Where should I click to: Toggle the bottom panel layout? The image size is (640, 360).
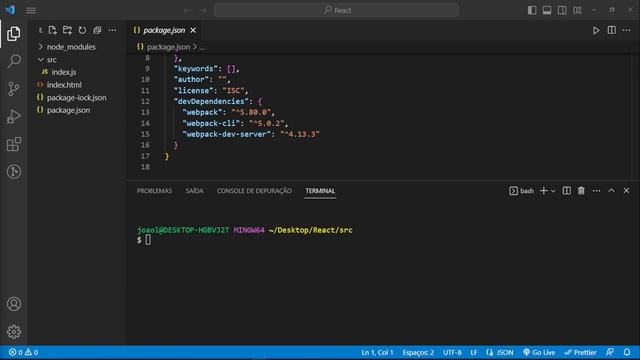tap(547, 10)
